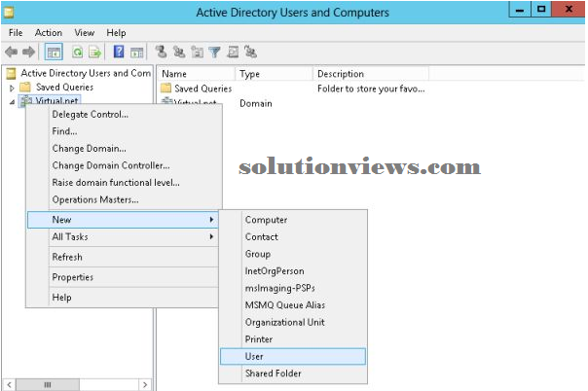Click the create new group toolbar icon

(x=179, y=52)
